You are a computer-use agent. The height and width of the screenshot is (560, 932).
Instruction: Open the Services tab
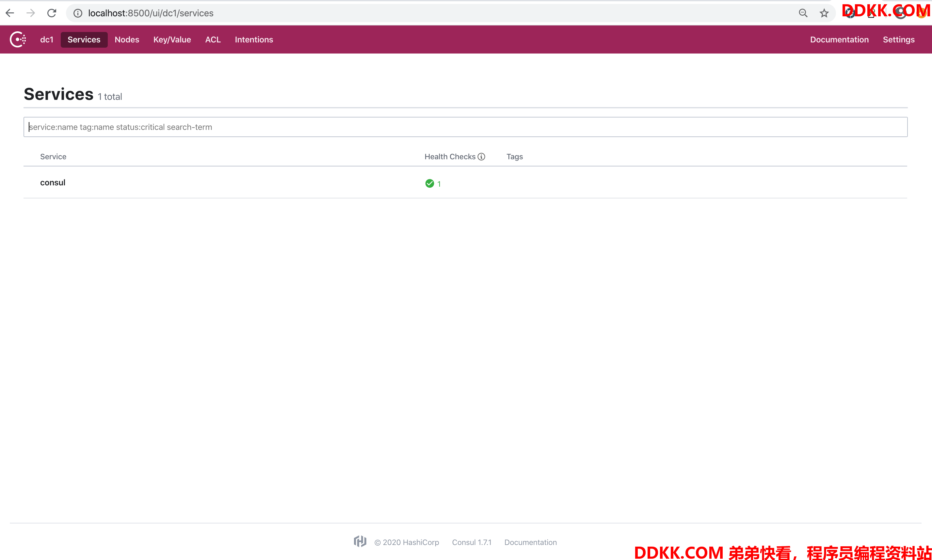(x=84, y=39)
